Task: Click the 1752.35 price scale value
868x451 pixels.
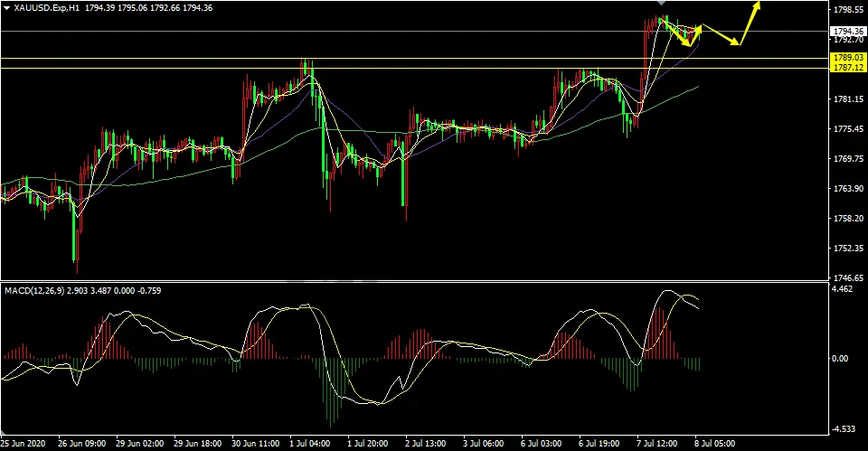Action: click(x=848, y=248)
